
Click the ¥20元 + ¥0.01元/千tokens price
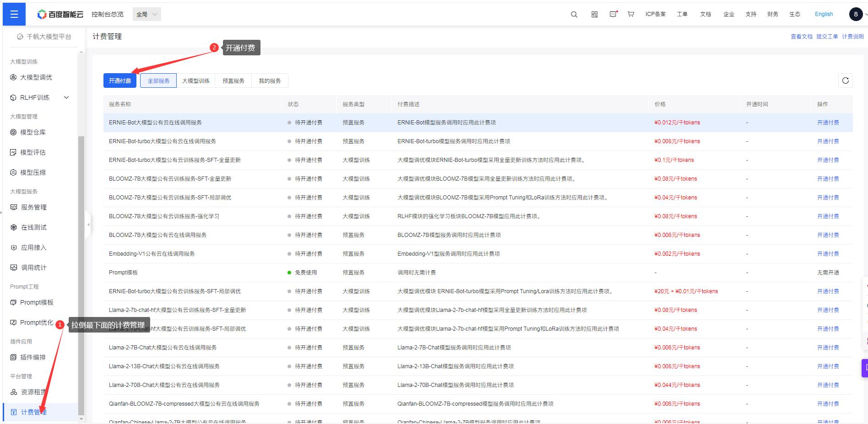(686, 291)
